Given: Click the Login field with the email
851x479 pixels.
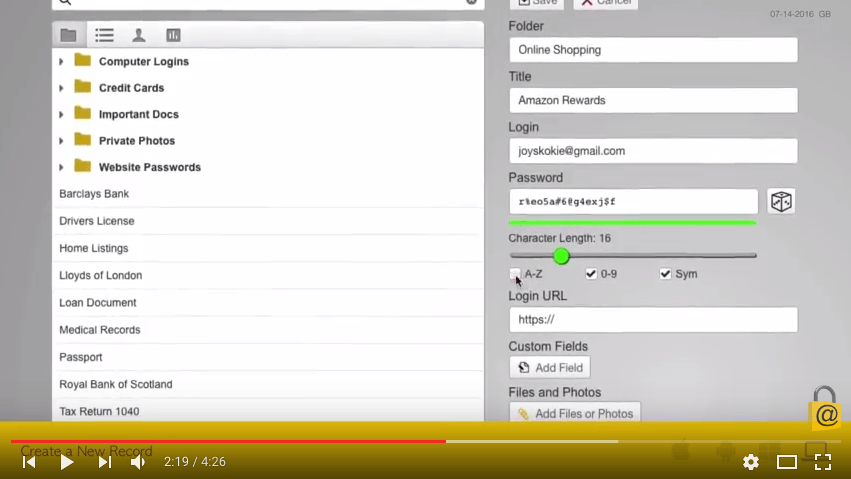Looking at the screenshot, I should (653, 151).
